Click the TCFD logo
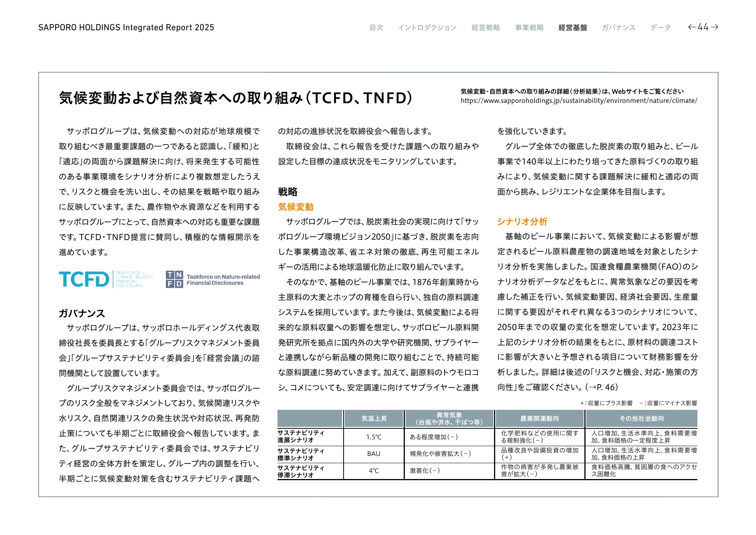The width and height of the screenshot is (756, 535). 84,279
